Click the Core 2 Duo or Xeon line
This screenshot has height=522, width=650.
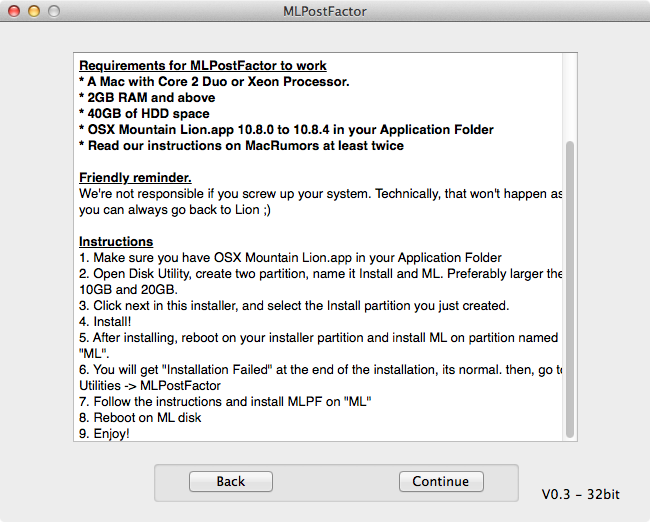[x=214, y=82]
